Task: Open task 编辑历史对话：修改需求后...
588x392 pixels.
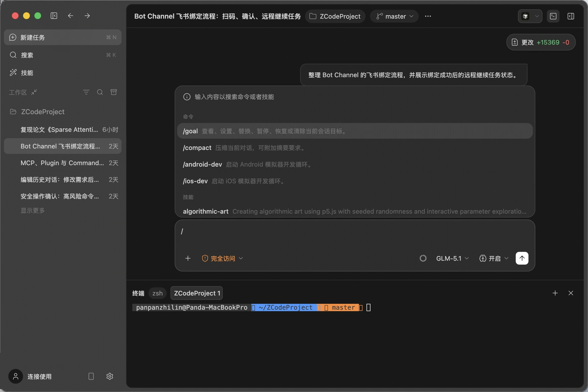Action: click(63, 180)
